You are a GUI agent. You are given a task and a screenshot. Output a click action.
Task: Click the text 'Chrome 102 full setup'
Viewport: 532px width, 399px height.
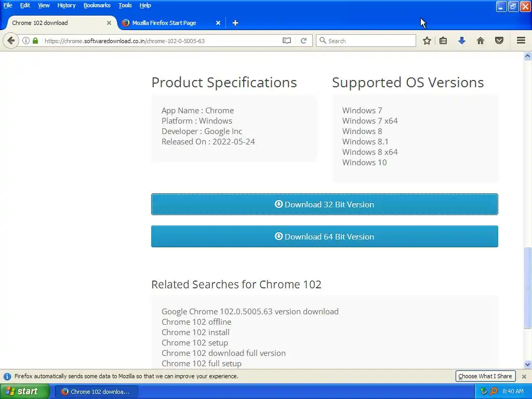tap(202, 363)
